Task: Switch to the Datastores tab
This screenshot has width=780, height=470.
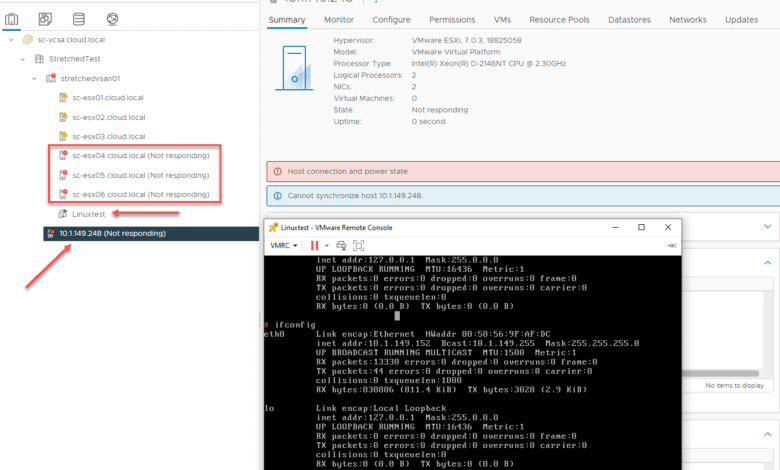Action: tap(629, 20)
